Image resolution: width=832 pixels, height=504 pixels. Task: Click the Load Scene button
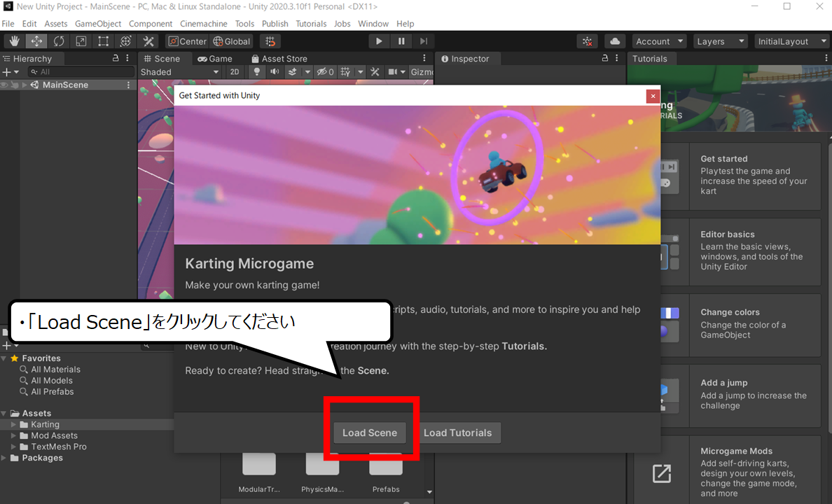pos(370,433)
